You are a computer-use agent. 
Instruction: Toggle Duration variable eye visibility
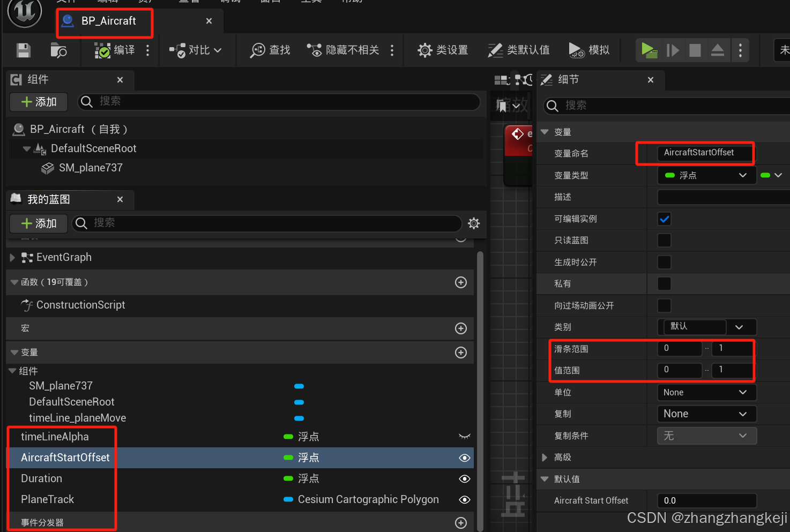pyautogui.click(x=465, y=479)
